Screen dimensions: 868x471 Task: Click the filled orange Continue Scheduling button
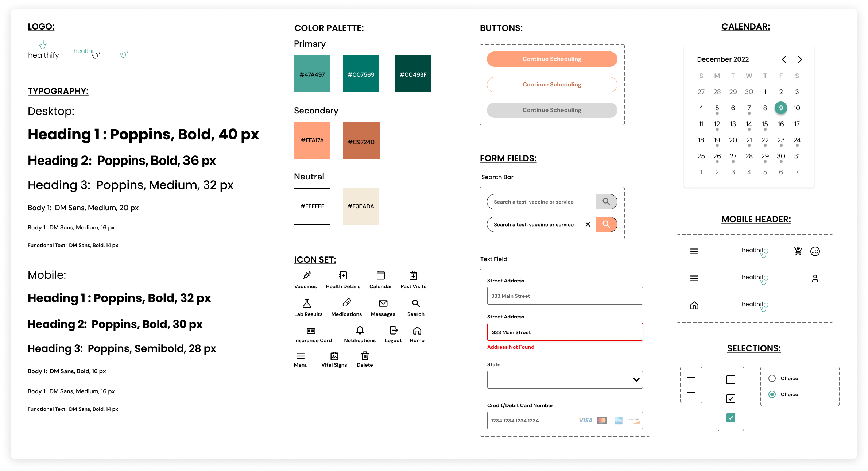point(552,59)
